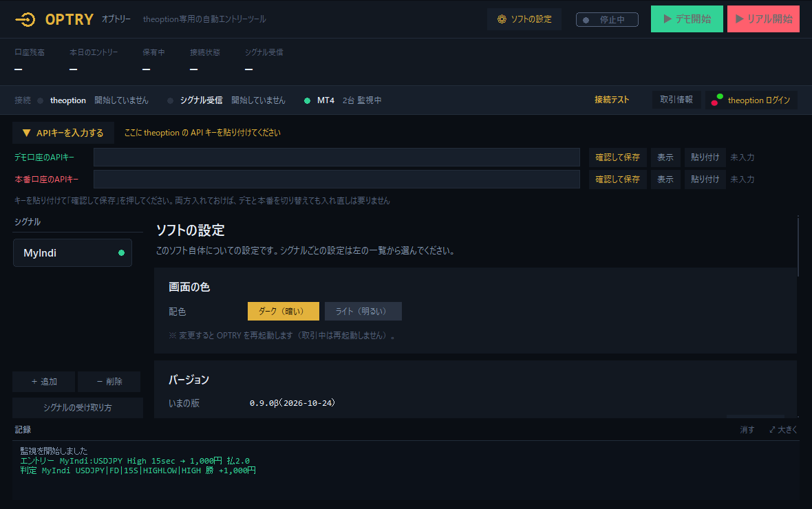Click 貼り付け for the 本番口座 API key
The image size is (812, 509).
[705, 179]
